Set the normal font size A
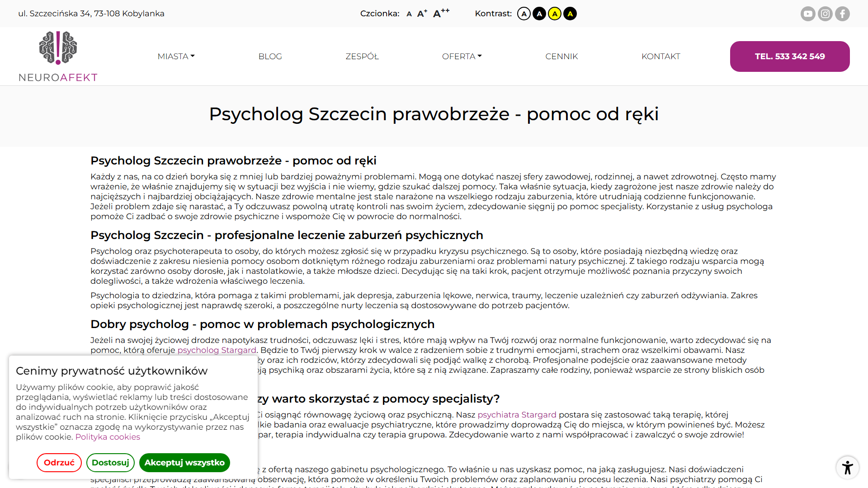This screenshot has height=488, width=868. point(409,14)
